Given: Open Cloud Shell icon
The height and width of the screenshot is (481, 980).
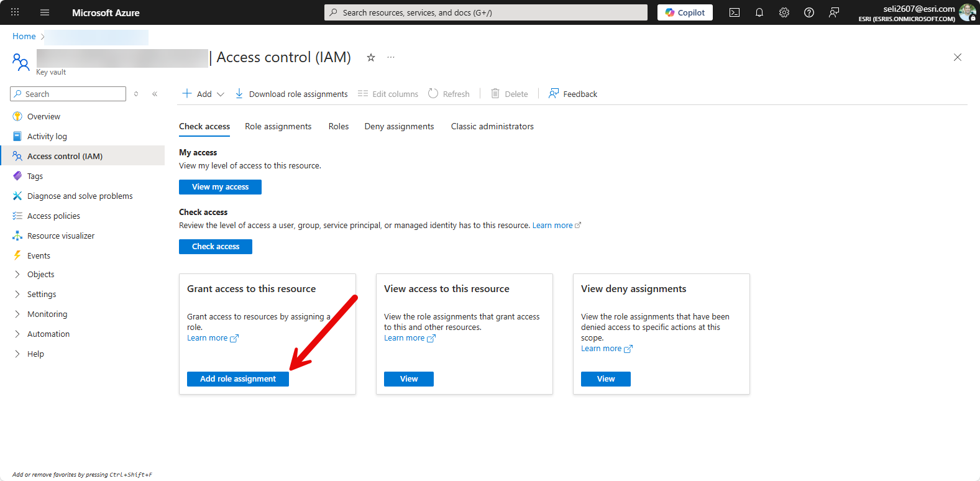Looking at the screenshot, I should point(735,12).
